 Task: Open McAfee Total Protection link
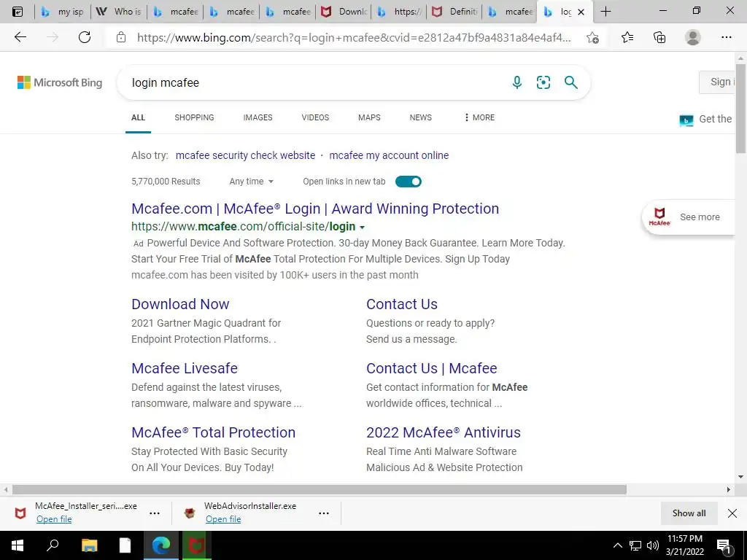pyautogui.click(x=214, y=432)
